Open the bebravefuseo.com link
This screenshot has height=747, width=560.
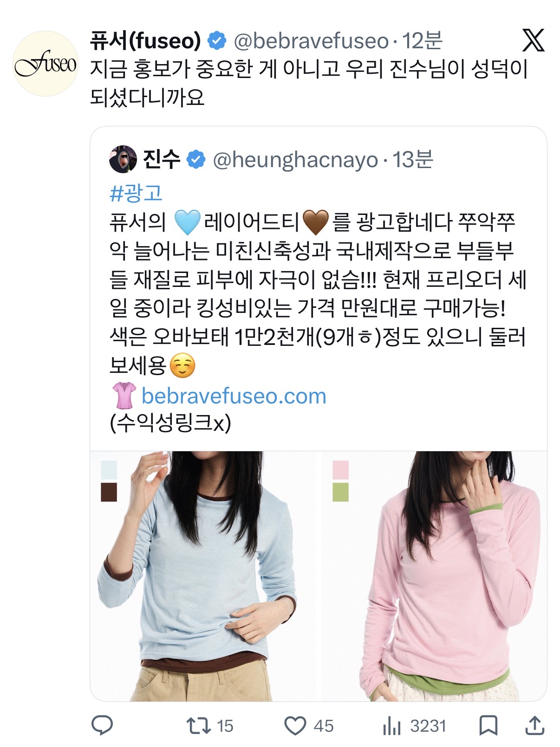point(234,396)
